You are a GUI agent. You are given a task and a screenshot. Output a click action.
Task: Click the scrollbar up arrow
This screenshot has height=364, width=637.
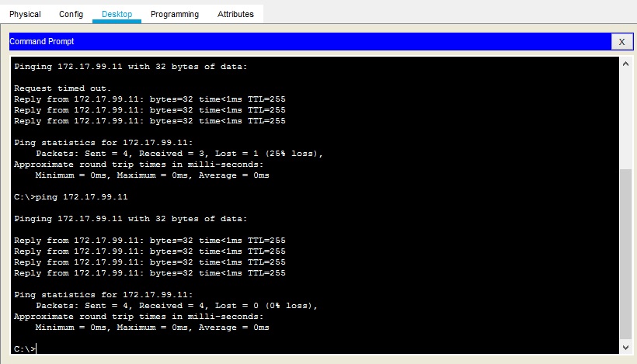tap(626, 64)
